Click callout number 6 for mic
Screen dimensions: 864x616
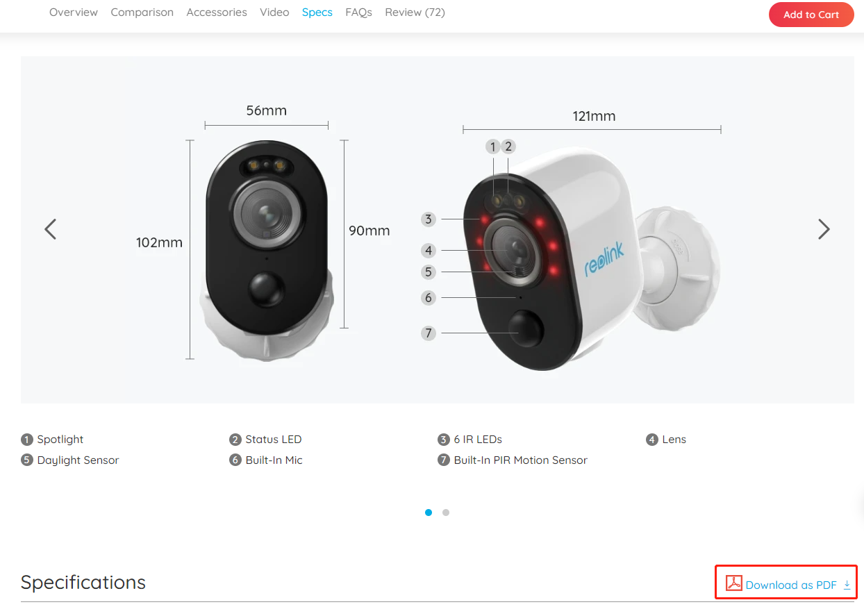point(429,298)
